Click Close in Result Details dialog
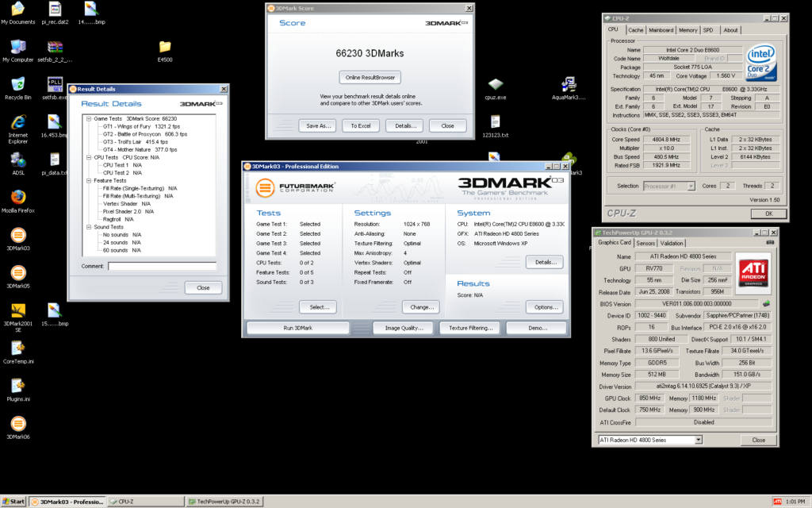Viewport: 812px width, 508px height. [203, 287]
